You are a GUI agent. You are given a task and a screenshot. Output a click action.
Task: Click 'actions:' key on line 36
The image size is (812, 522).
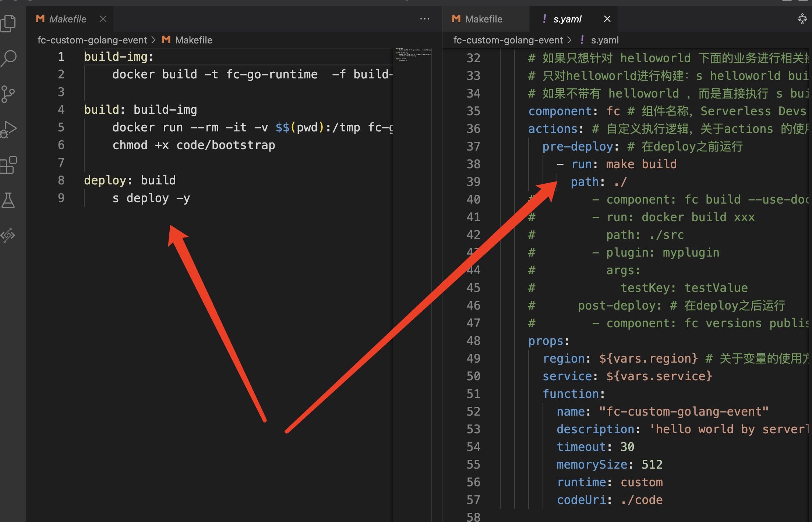(x=556, y=129)
